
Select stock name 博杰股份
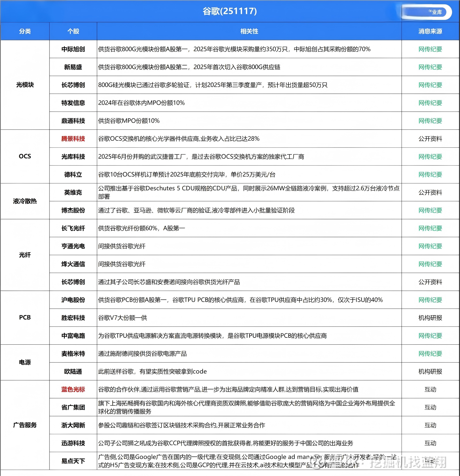pos(73,210)
